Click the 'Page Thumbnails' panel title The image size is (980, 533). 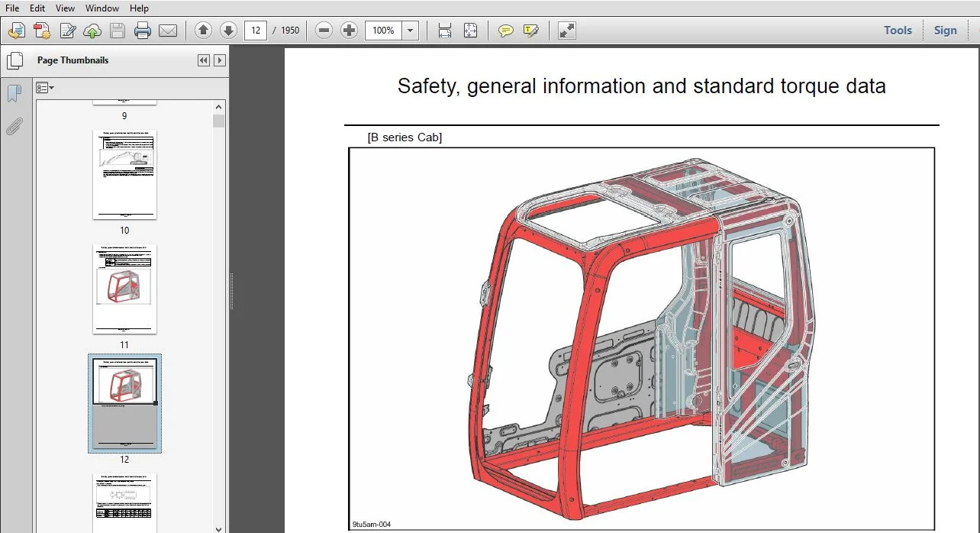pos(73,60)
